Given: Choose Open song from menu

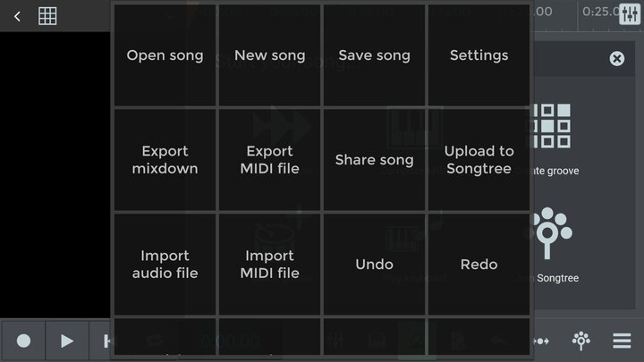Looking at the screenshot, I should pyautogui.click(x=165, y=55).
